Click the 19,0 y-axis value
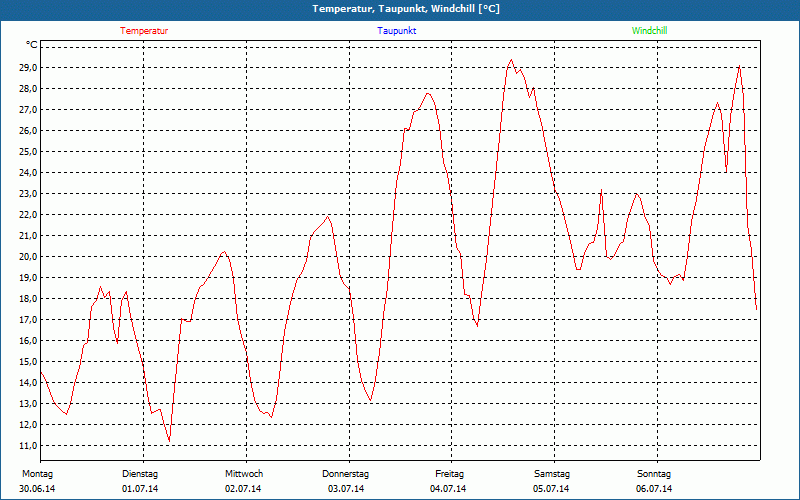Screen dimensions: 800x500 (x=29, y=278)
